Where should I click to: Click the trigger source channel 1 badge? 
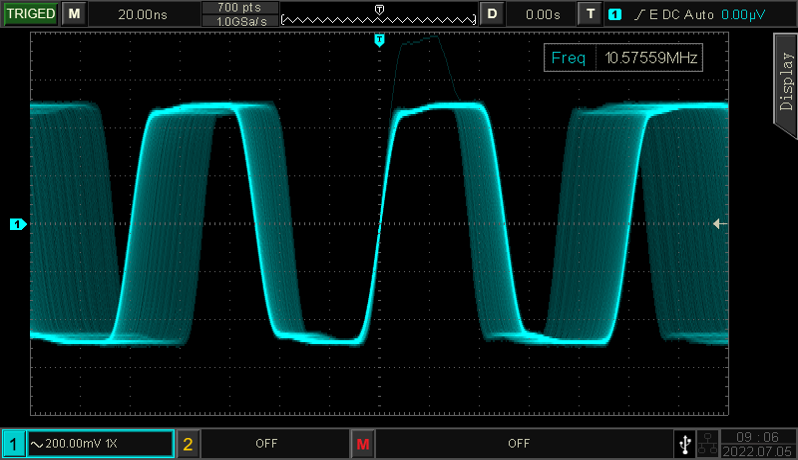click(615, 14)
